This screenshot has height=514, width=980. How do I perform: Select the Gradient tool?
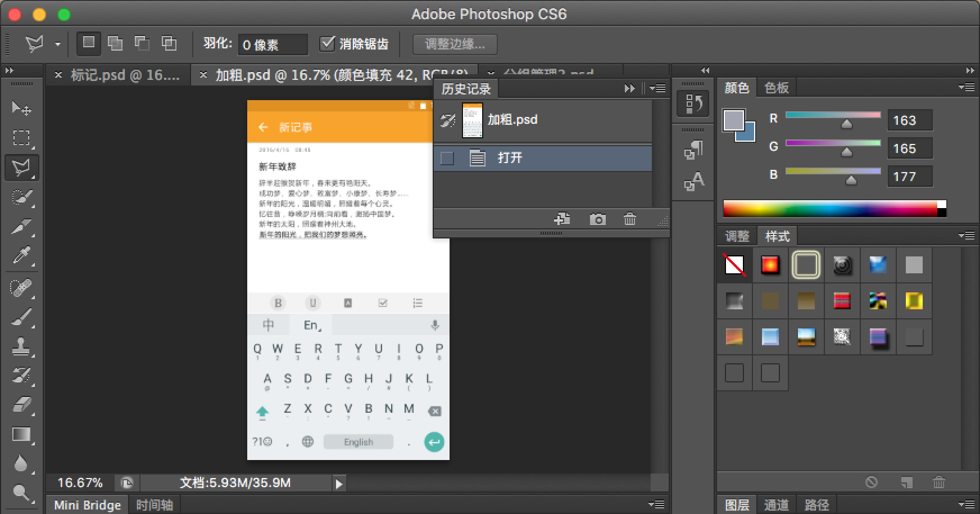[21, 435]
